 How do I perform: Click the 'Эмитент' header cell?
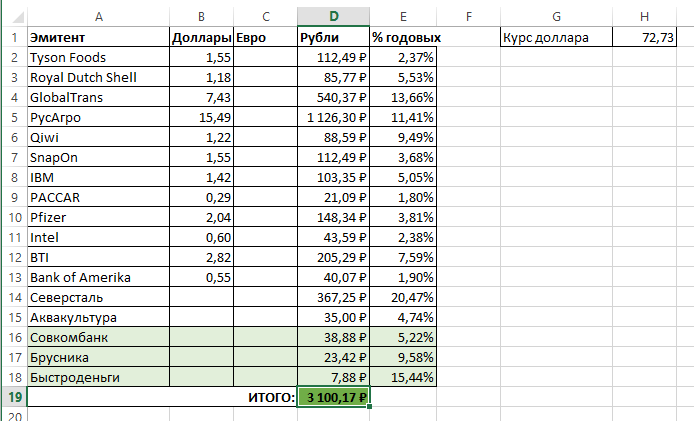98,37
